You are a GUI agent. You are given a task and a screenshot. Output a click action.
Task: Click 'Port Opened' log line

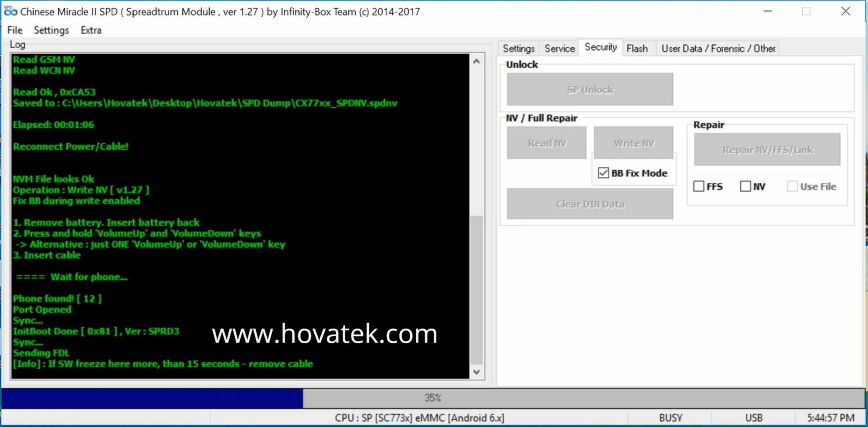point(42,309)
